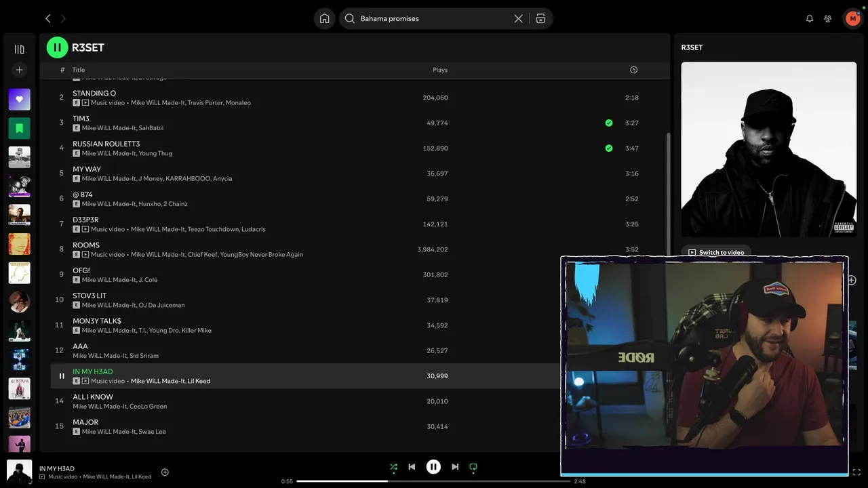
Task: Open 2 Chainz artist link
Action: click(176, 204)
